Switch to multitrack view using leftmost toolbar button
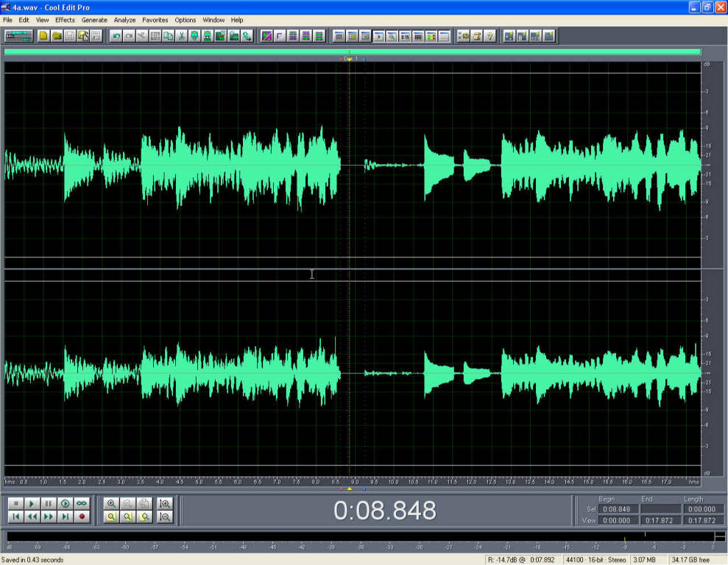 (x=18, y=35)
